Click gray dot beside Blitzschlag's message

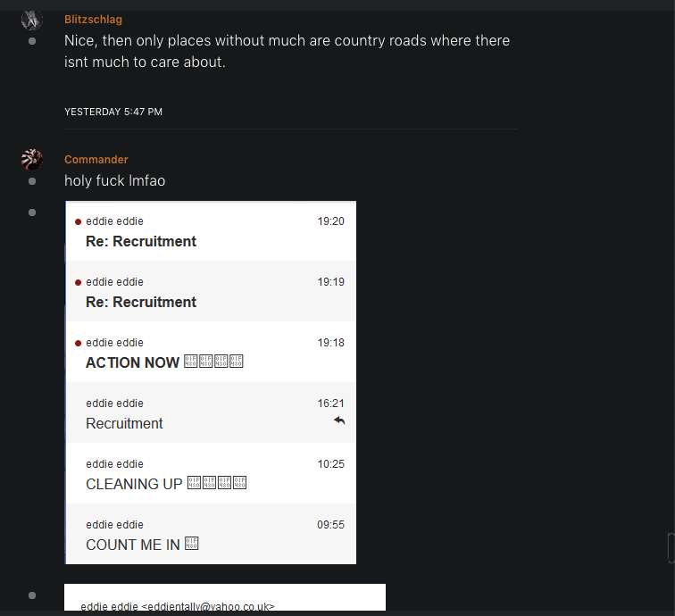tap(32, 41)
